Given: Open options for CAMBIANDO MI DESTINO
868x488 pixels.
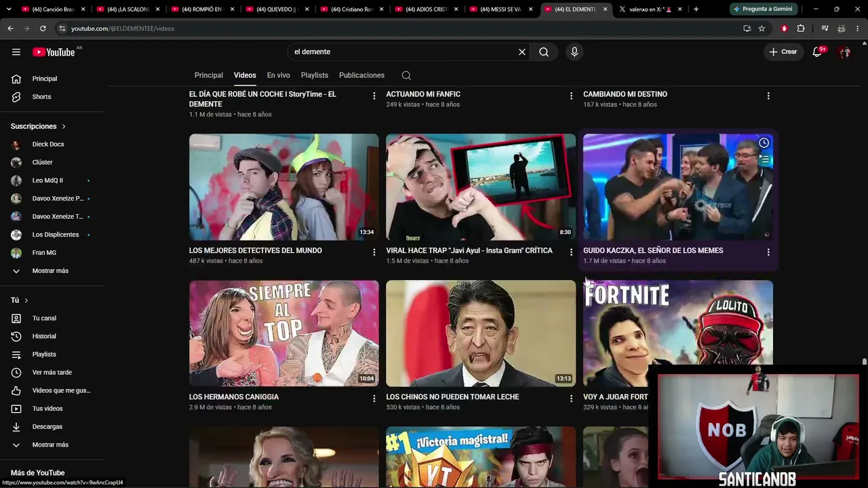Looking at the screenshot, I should [x=768, y=96].
